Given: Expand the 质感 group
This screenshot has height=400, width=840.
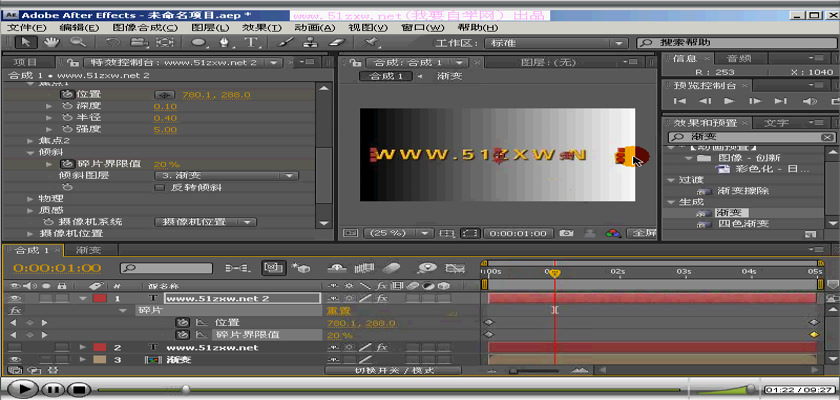Looking at the screenshot, I should pyautogui.click(x=30, y=210).
